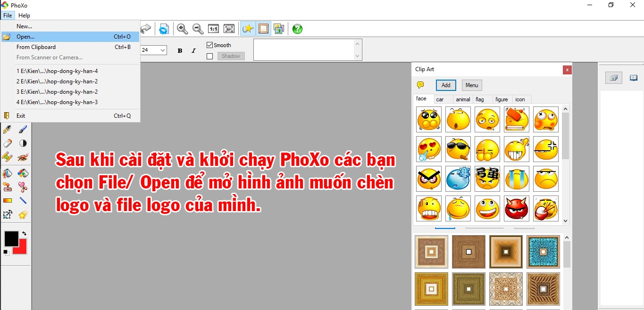Click the clip art list scrollbar down arrow
The height and width of the screenshot is (310, 644).
(566, 220)
